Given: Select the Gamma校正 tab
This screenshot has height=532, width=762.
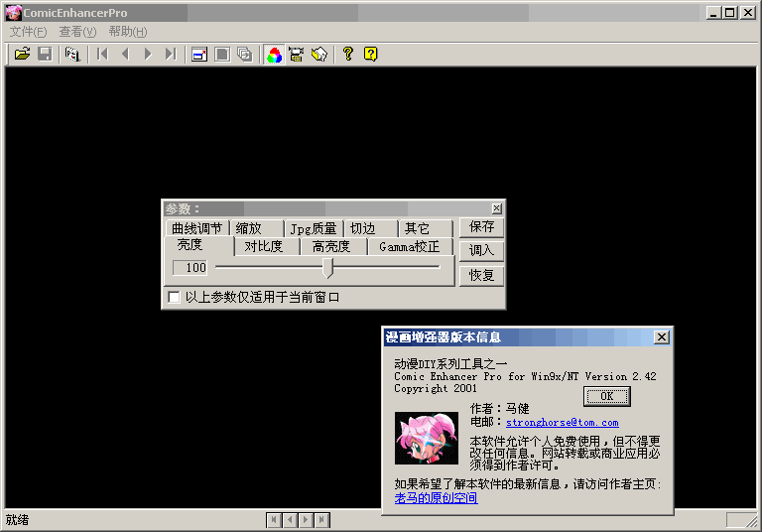Looking at the screenshot, I should coord(409,246).
